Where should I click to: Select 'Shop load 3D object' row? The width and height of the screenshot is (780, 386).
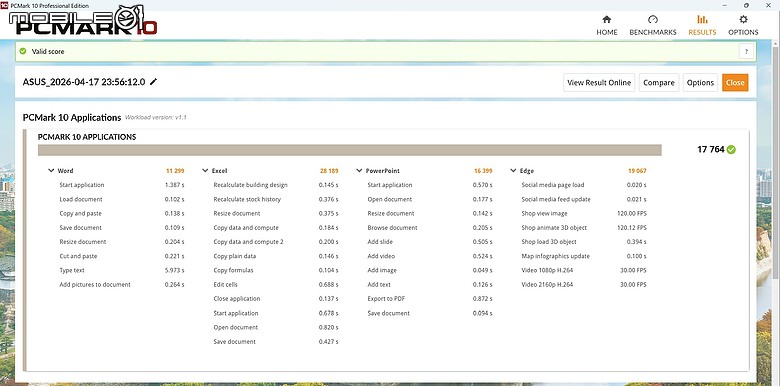click(584, 242)
